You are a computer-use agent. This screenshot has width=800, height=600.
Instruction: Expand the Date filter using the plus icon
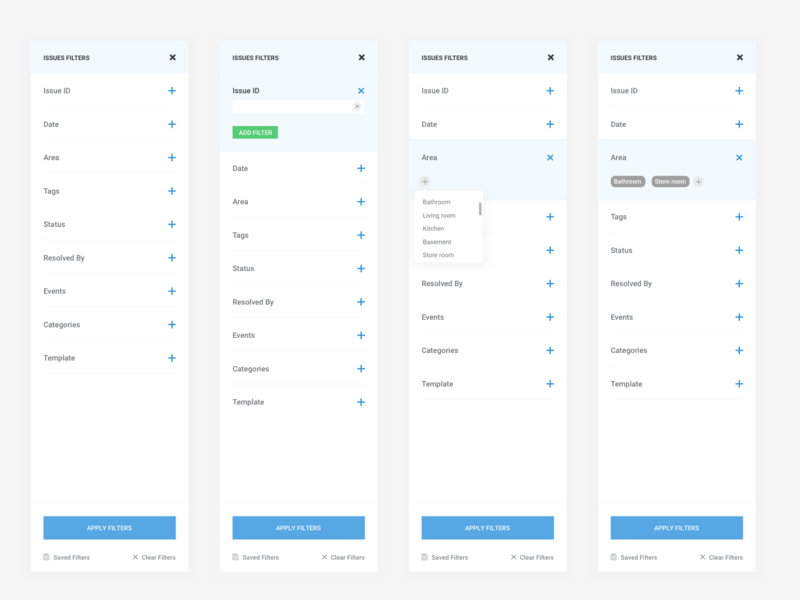pyautogui.click(x=172, y=124)
